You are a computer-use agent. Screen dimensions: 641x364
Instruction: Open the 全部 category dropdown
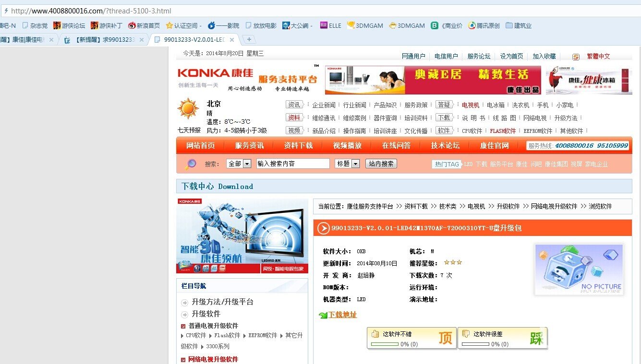click(239, 164)
